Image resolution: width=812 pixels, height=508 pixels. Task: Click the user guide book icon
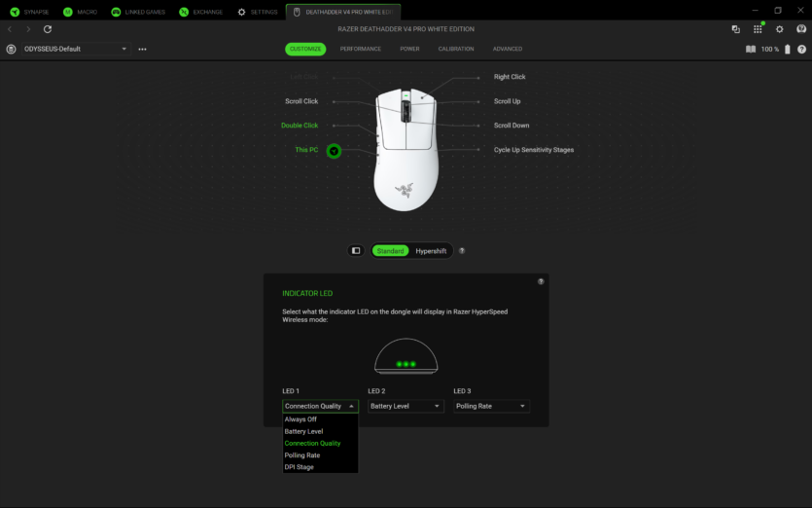pos(750,49)
